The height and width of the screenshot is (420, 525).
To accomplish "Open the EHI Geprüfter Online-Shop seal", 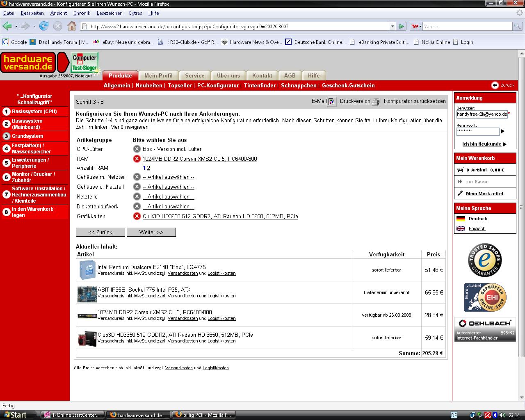I will (x=485, y=297).
